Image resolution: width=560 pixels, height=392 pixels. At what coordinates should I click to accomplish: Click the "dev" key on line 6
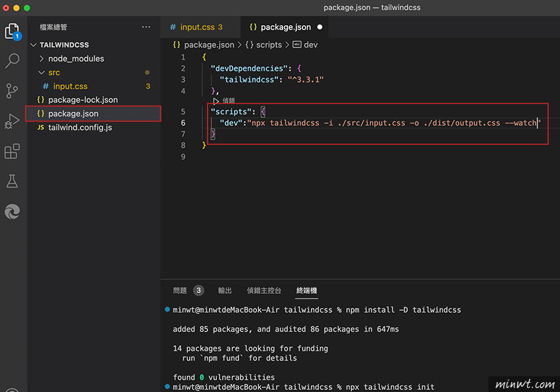231,123
